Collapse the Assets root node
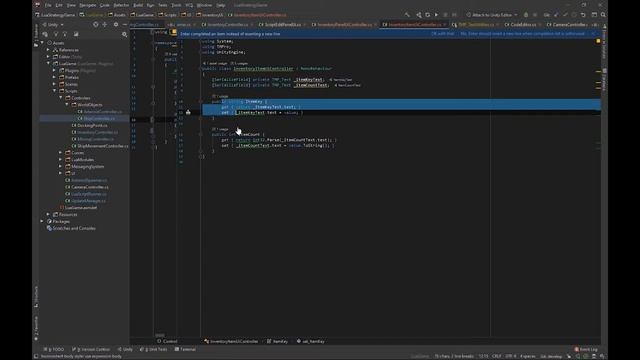Viewport: 640px width, 360px height. [x=42, y=43]
